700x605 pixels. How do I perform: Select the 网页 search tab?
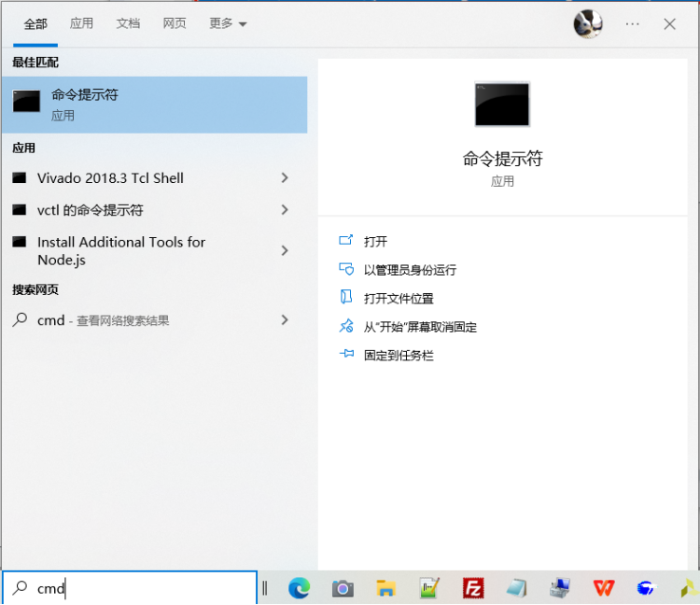tap(175, 23)
